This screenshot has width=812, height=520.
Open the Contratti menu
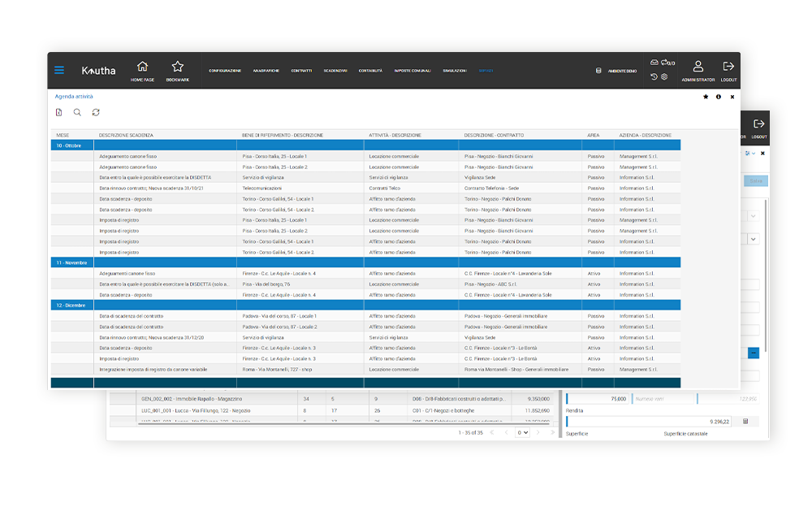(301, 71)
